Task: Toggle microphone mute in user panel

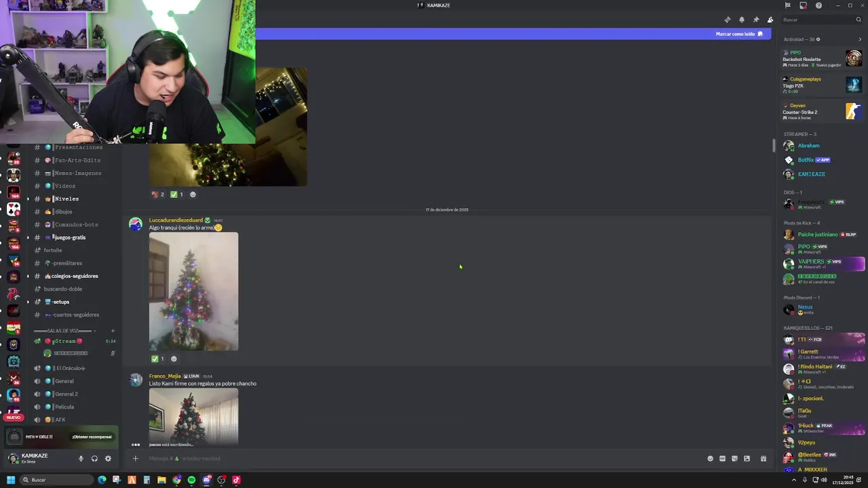Action: (81, 459)
